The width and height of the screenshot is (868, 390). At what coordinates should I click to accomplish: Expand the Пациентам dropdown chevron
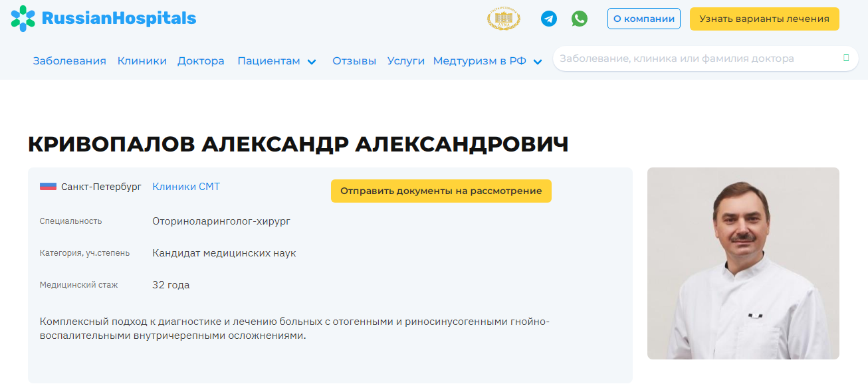coord(312,62)
